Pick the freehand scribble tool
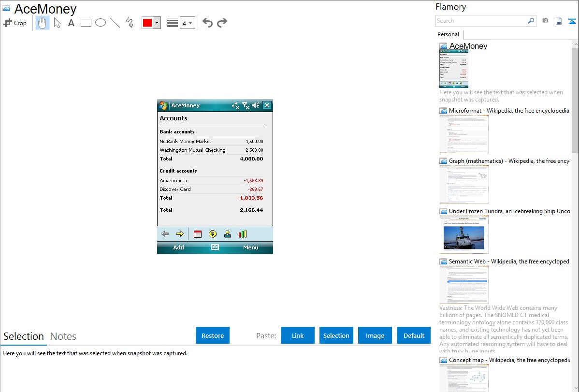The height and width of the screenshot is (392, 579). pyautogui.click(x=130, y=23)
